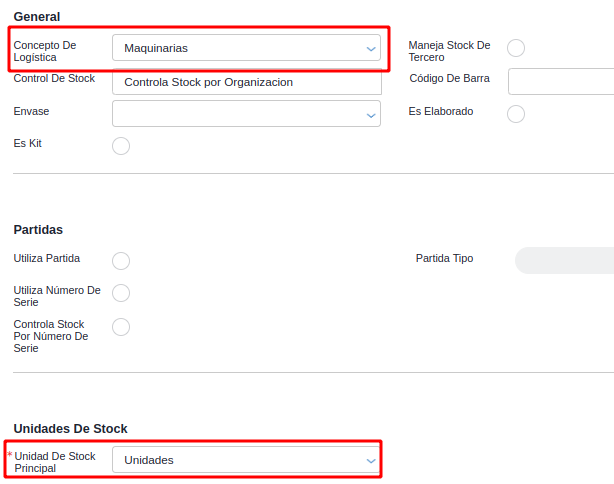This screenshot has height=484, width=614.
Task: Click the Envase field label
Action: tap(31, 111)
